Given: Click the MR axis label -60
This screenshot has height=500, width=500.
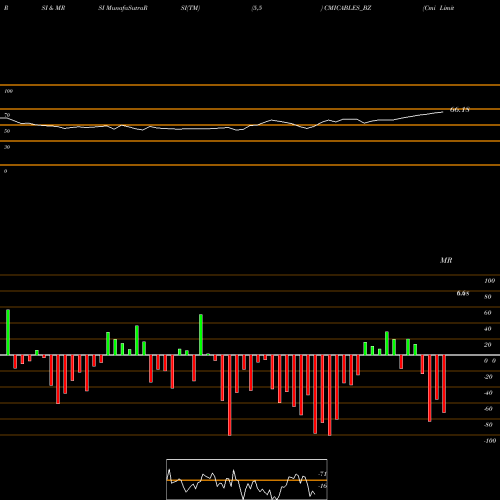Looking at the screenshot, I should click(488, 409).
